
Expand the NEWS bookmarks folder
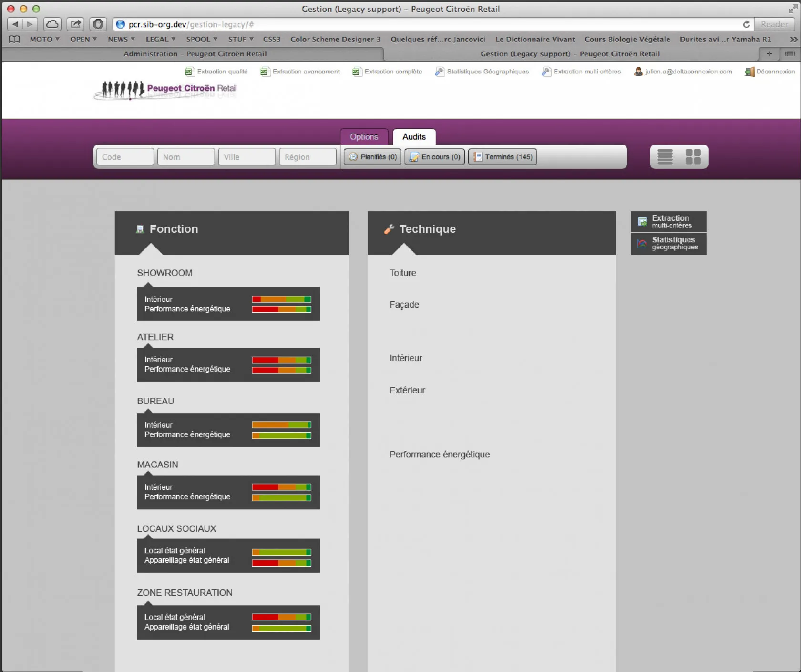tap(121, 39)
